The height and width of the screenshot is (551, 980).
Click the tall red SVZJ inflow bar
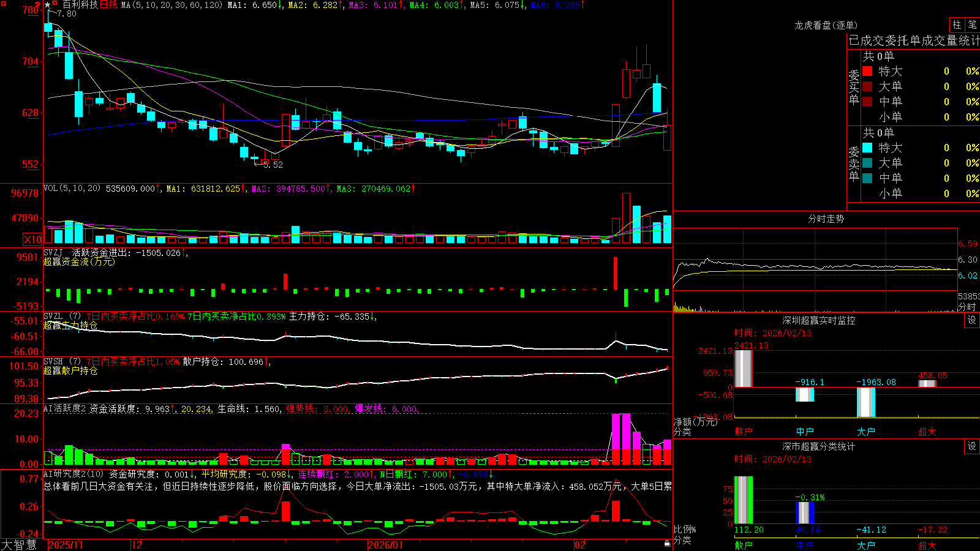[616, 273]
